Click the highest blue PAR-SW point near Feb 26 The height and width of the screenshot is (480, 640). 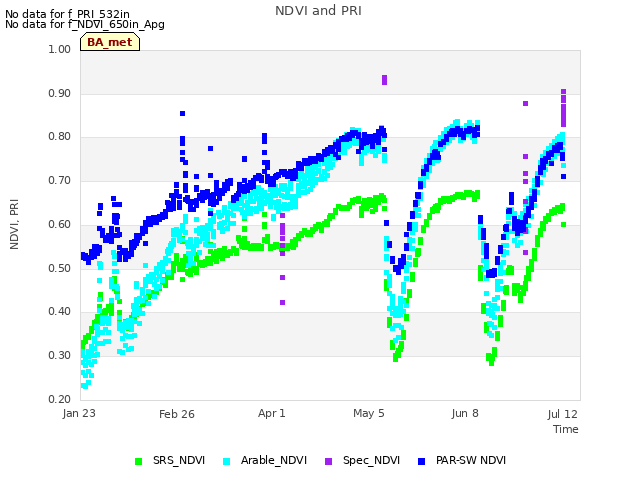point(182,113)
